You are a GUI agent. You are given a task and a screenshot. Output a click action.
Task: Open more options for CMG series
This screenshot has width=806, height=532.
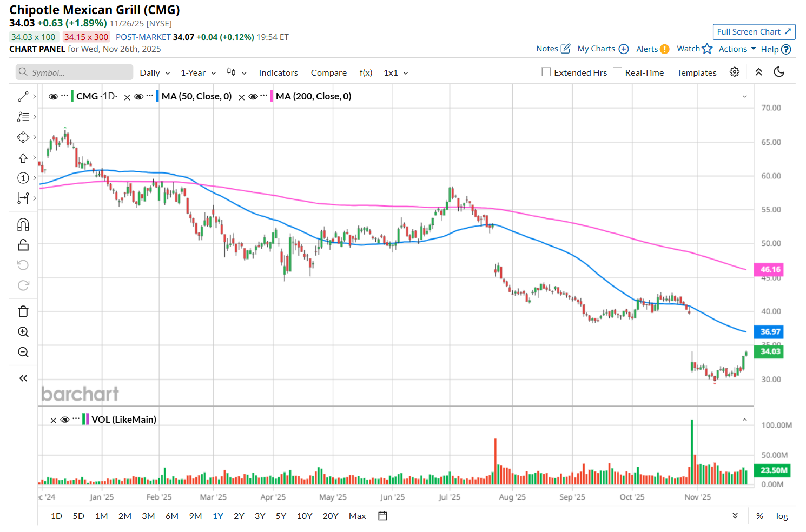point(64,96)
